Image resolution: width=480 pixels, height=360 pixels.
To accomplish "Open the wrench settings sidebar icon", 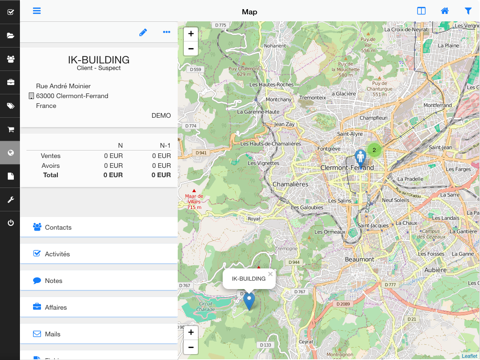I will coord(11,200).
